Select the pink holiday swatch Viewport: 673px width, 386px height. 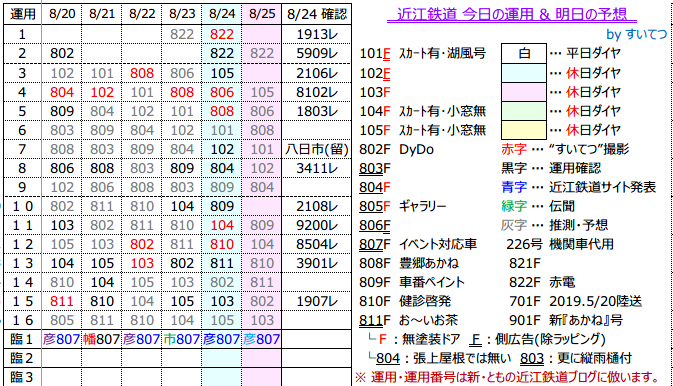click(524, 92)
